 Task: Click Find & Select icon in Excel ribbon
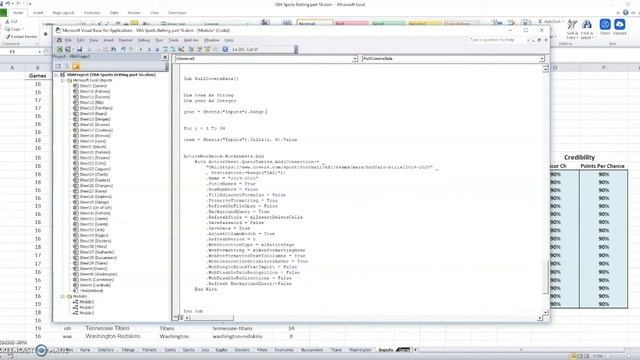tap(587, 29)
